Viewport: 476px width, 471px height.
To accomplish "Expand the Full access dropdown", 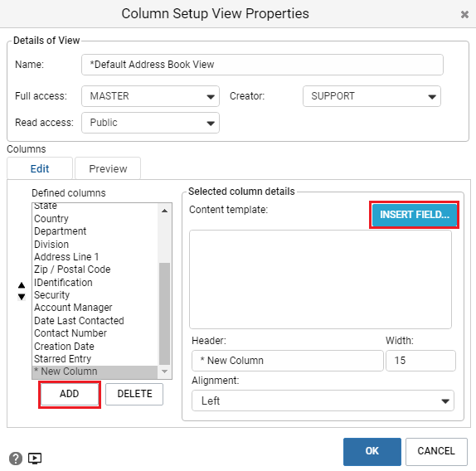I will point(150,96).
